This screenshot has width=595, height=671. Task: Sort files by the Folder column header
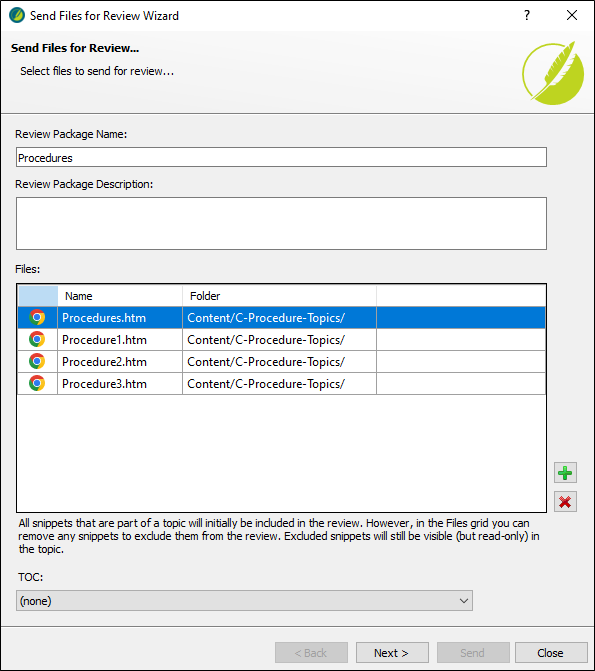tap(280, 296)
